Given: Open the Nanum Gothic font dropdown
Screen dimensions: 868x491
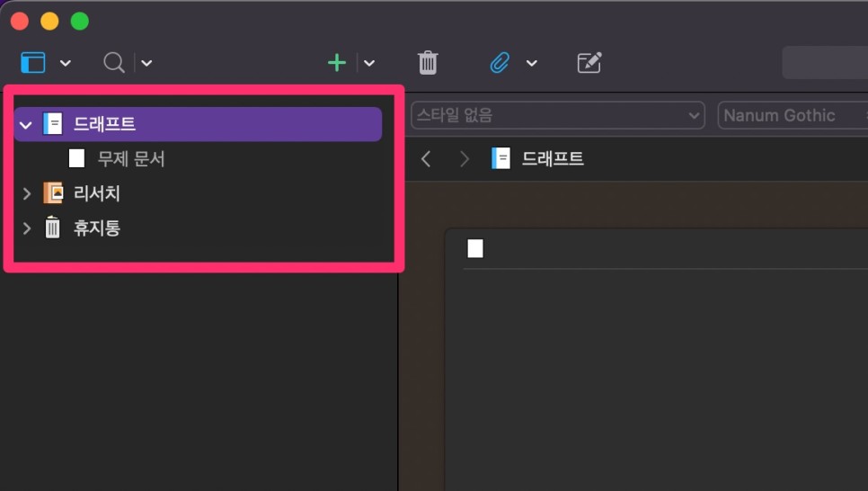Looking at the screenshot, I should coord(793,115).
